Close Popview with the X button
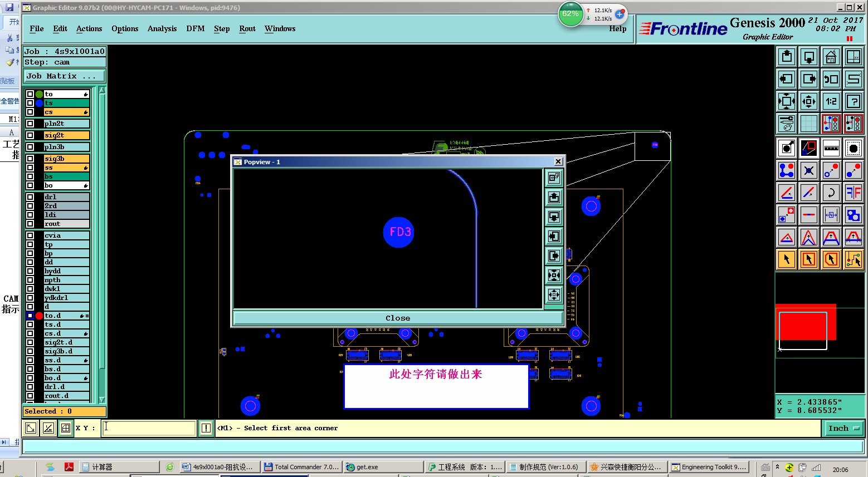Image resolution: width=868 pixels, height=477 pixels. tap(558, 161)
